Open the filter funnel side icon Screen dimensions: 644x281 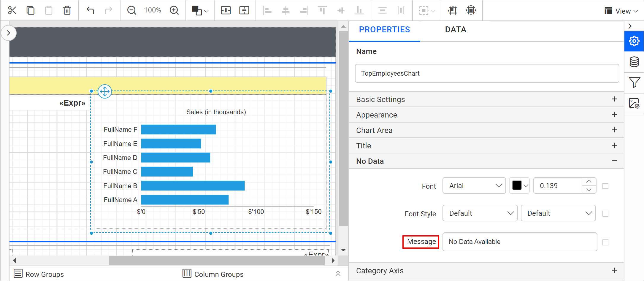[x=634, y=82]
